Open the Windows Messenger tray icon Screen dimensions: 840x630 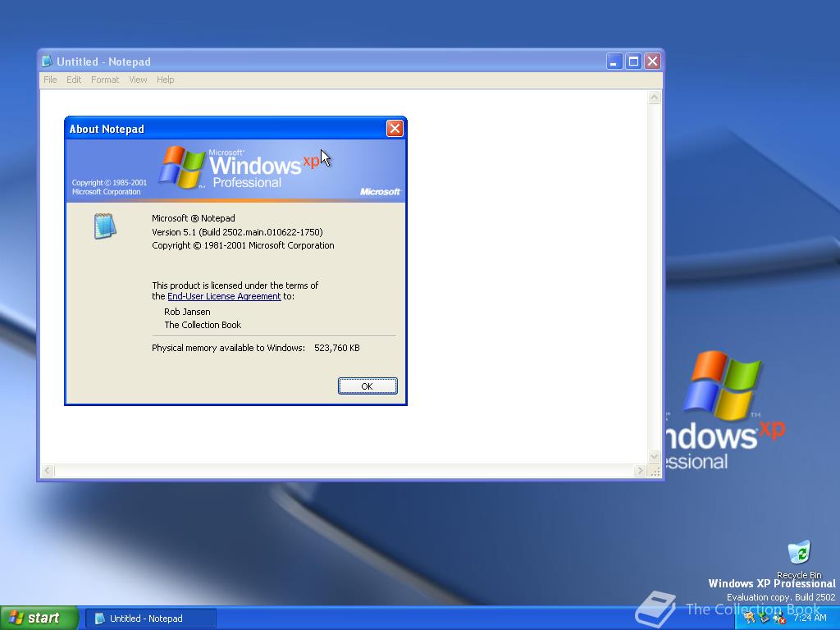(779, 618)
